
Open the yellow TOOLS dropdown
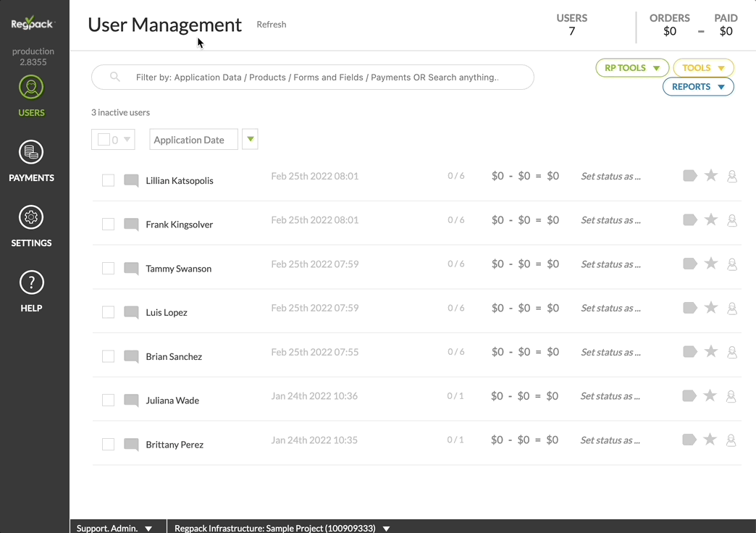click(703, 68)
